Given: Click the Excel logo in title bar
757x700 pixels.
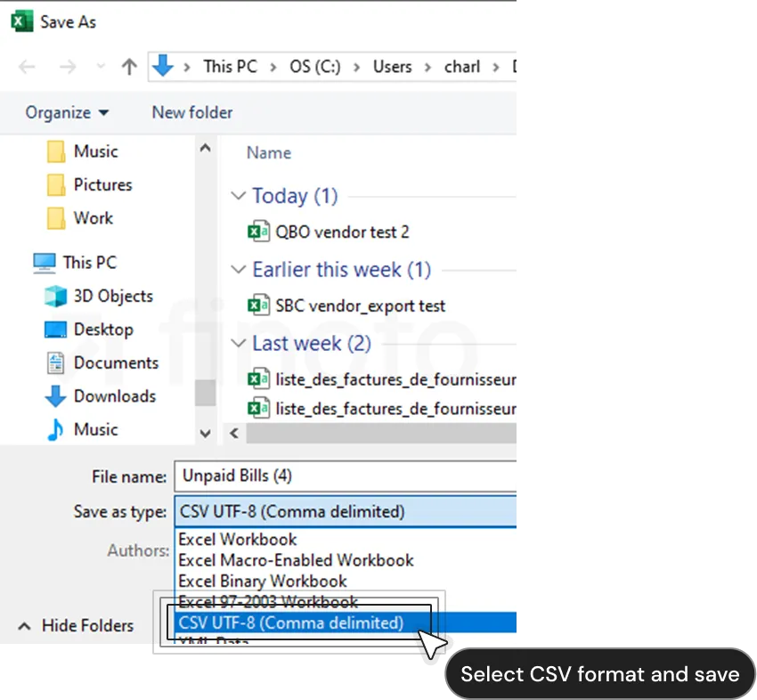Looking at the screenshot, I should [21, 22].
